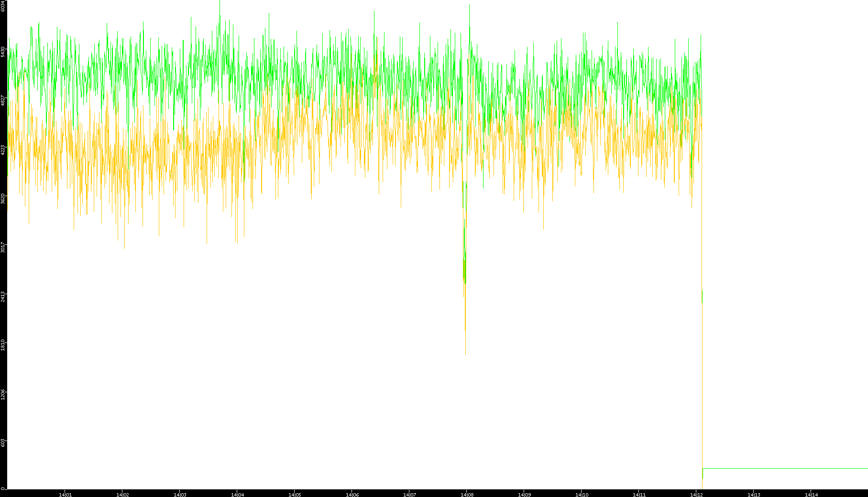The height and width of the screenshot is (497, 868).
Task: Select the 3017 vertical axis label
Action: [x=3, y=248]
